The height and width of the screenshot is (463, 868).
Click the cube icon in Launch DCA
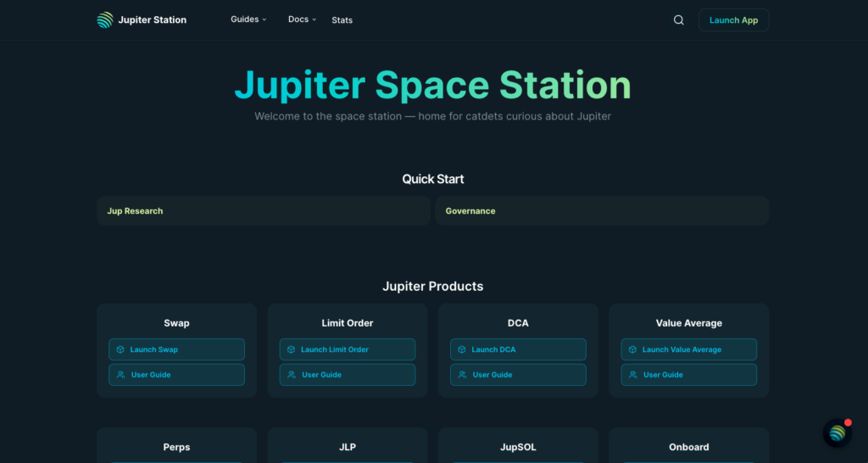point(462,349)
